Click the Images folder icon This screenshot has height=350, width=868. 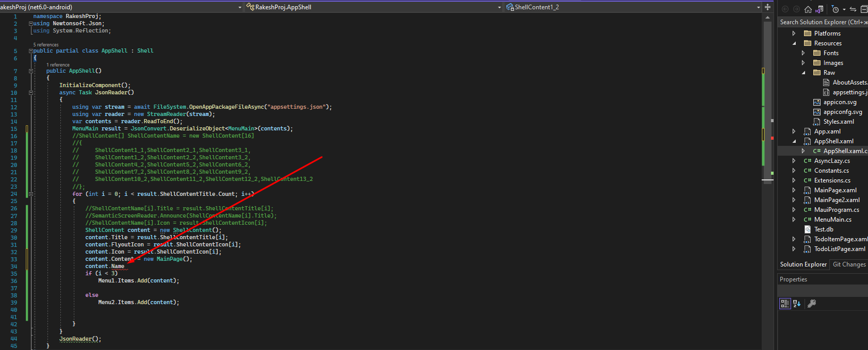pos(817,63)
